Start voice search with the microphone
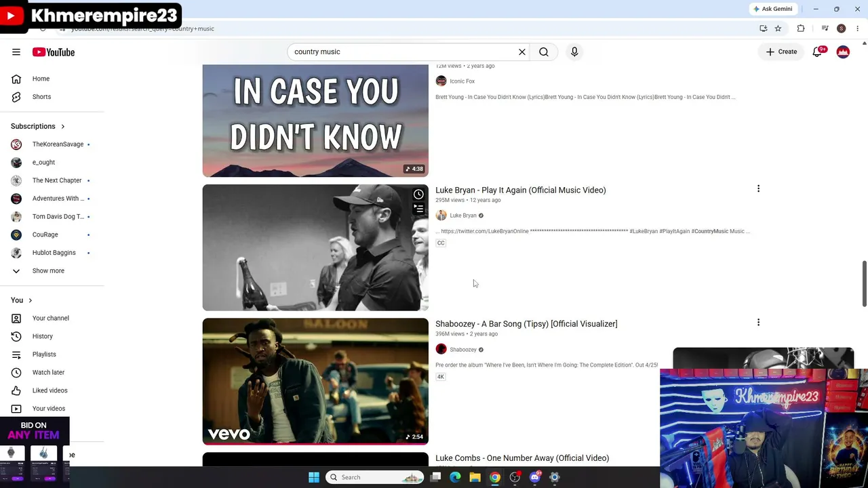This screenshot has width=868, height=488. tap(574, 52)
